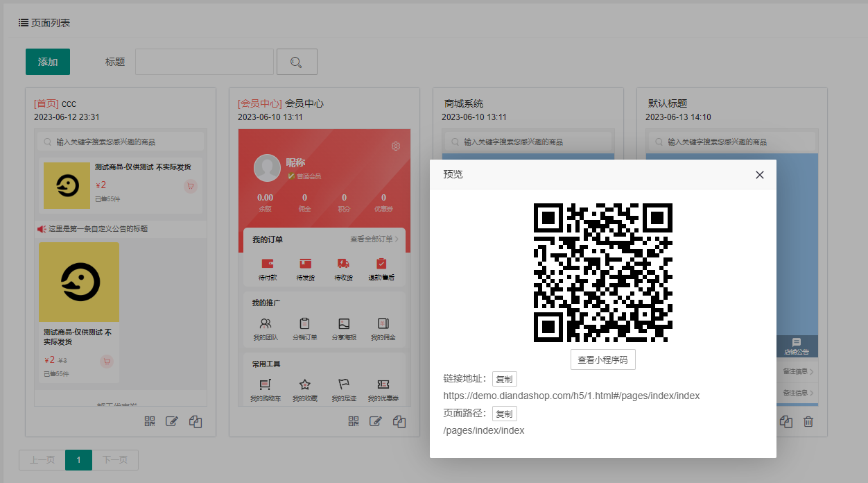868x483 pixels.
Task: Select page 1 in pagination
Action: click(x=79, y=460)
